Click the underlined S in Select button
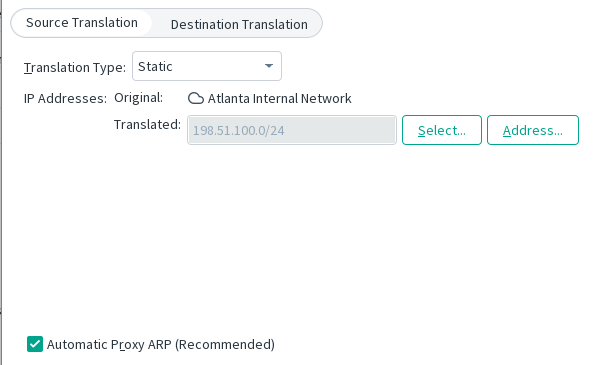The image size is (599, 365). 421,131
